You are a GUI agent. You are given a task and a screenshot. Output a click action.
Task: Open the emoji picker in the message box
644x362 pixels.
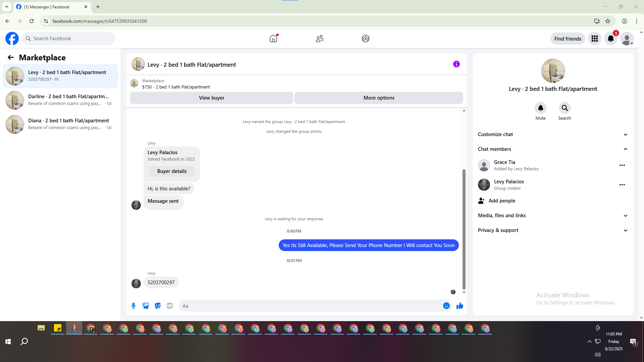tap(446, 306)
